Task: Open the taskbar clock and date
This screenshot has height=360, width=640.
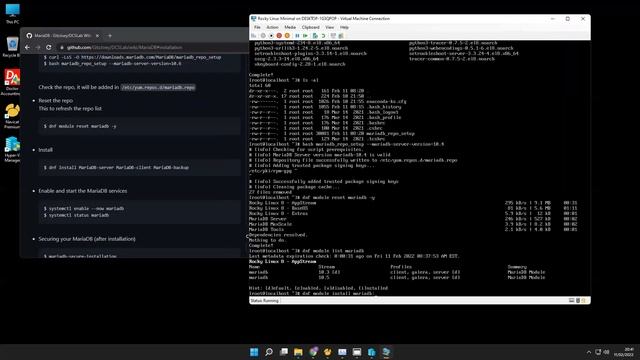Action: click(x=624, y=352)
